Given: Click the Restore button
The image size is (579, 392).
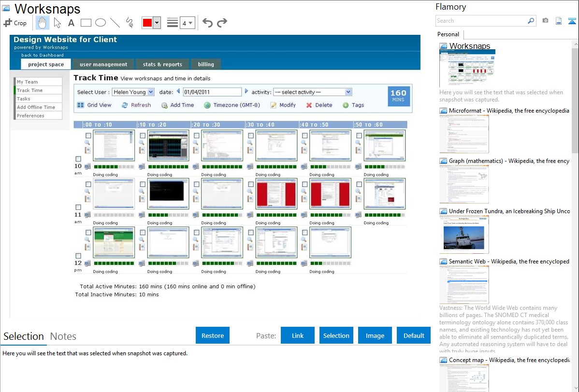Looking at the screenshot, I should (x=213, y=335).
